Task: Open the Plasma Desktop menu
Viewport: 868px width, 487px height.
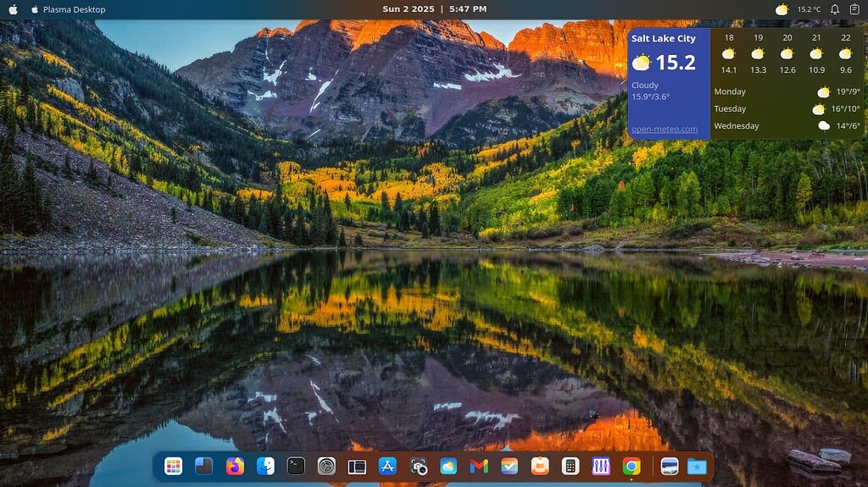Action: tap(75, 9)
